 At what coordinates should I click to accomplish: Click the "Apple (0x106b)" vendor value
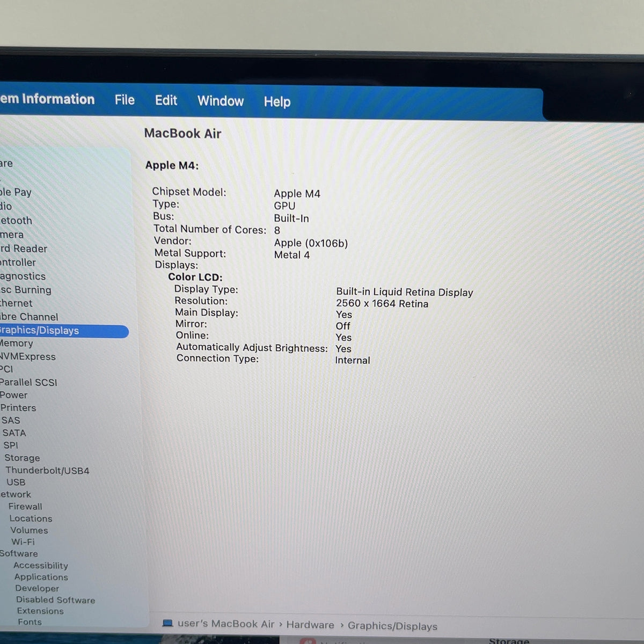click(x=311, y=243)
